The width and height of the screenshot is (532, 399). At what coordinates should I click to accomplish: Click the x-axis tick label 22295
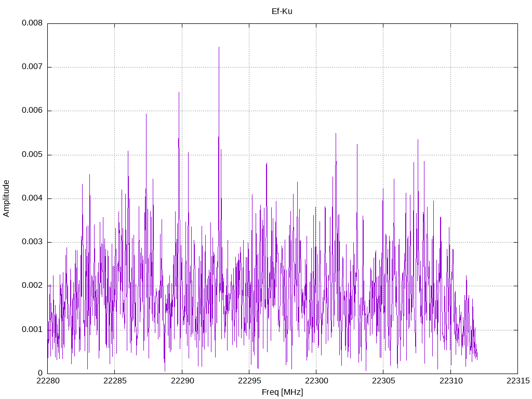click(x=249, y=381)
